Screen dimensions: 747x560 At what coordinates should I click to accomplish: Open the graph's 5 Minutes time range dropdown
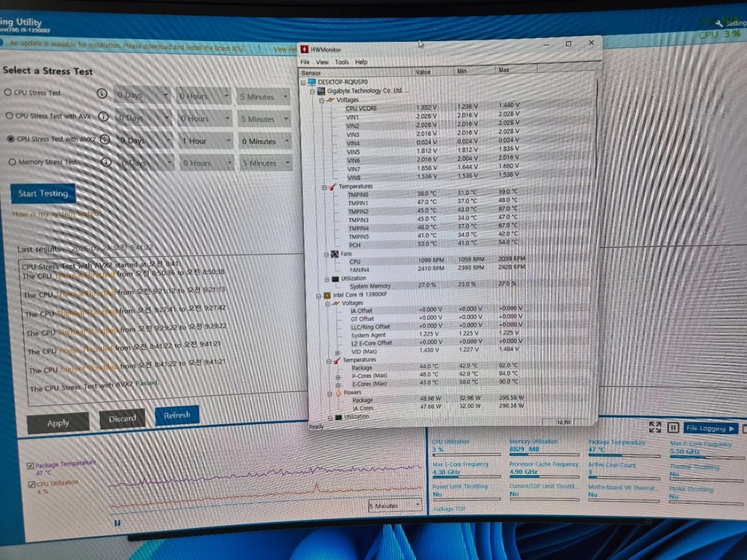pos(395,505)
